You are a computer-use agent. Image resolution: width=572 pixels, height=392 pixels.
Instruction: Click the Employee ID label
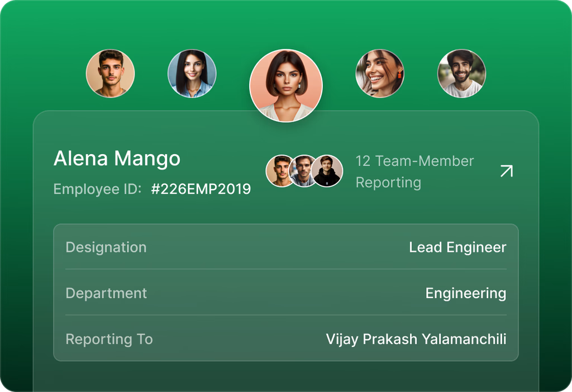(x=97, y=189)
